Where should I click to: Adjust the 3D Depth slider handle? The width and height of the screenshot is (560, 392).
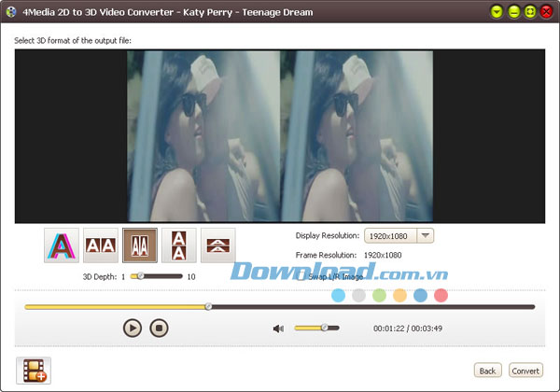(x=141, y=276)
